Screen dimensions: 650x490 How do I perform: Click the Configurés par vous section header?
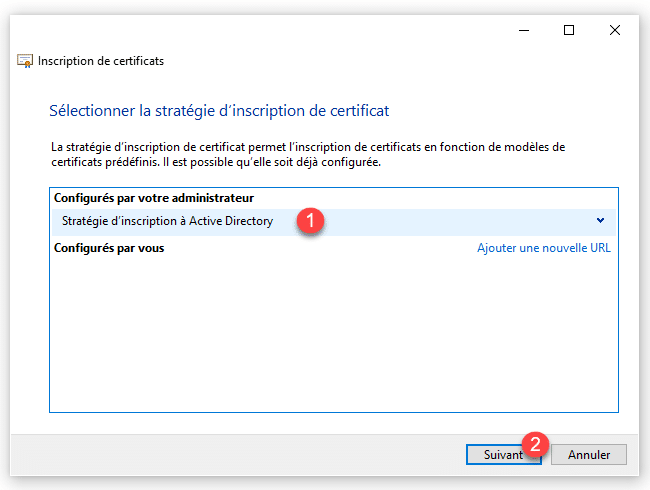click(x=109, y=248)
